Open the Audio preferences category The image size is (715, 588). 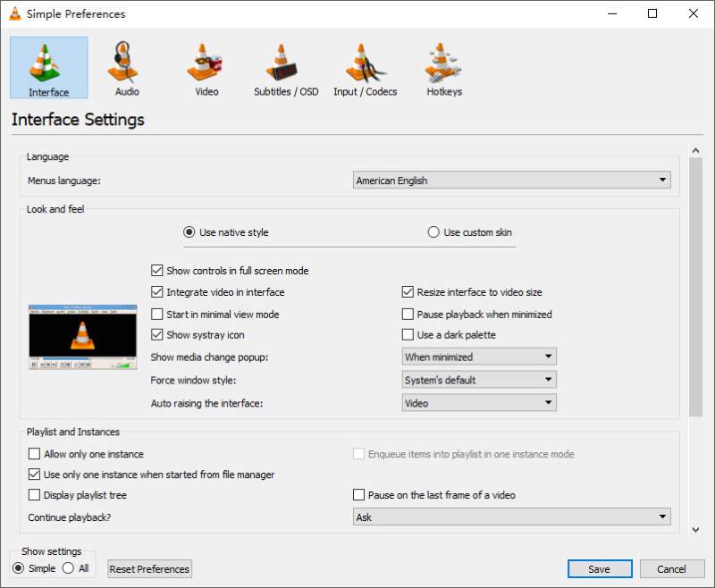click(127, 69)
